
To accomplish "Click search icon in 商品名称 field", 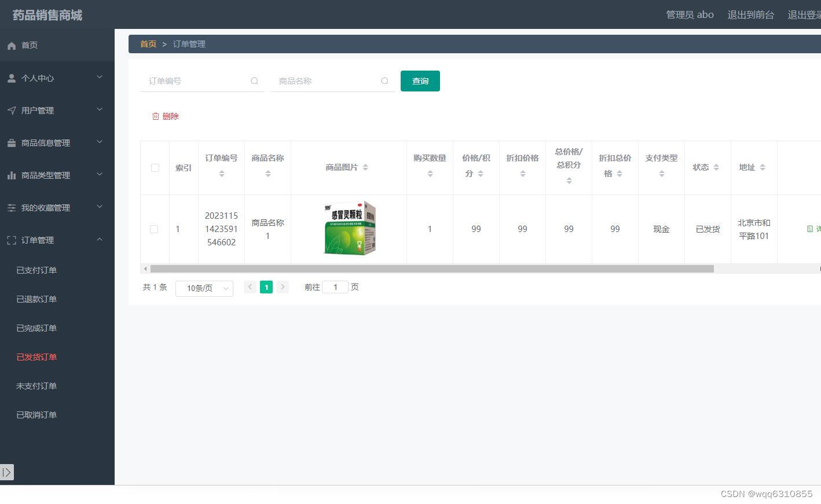I will coord(384,81).
